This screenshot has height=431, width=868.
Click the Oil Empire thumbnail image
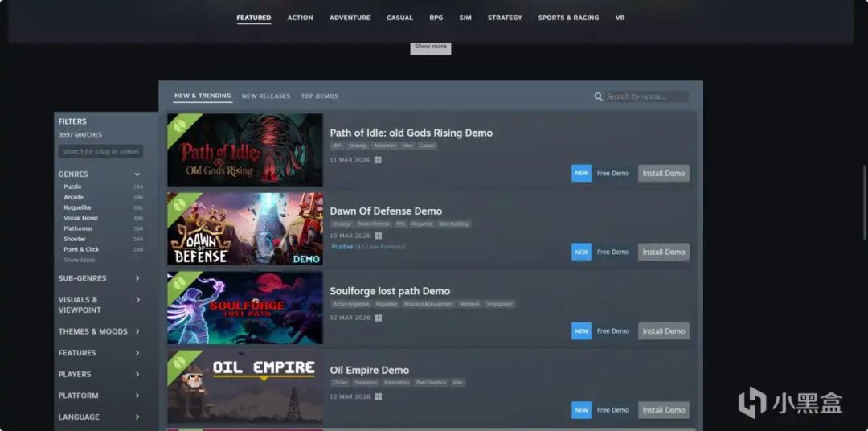click(x=244, y=387)
